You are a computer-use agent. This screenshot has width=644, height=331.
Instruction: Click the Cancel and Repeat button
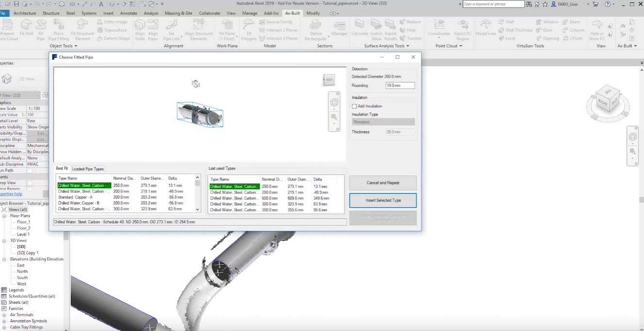(x=383, y=182)
